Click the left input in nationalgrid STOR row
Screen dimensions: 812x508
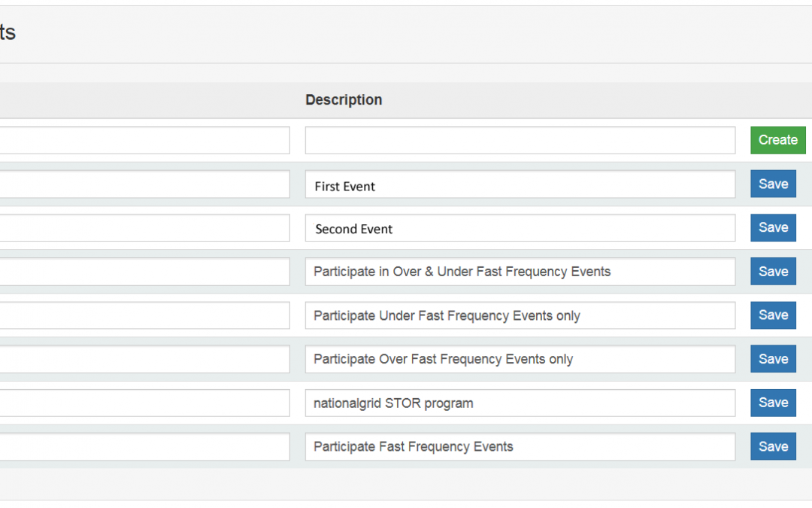pyautogui.click(x=143, y=403)
